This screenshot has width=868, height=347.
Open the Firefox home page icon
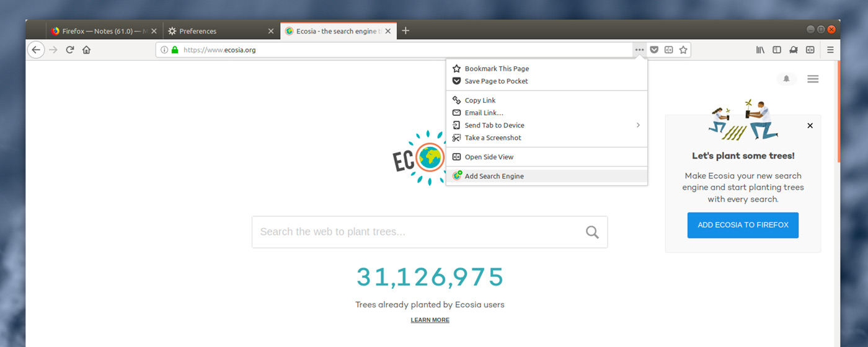click(86, 50)
